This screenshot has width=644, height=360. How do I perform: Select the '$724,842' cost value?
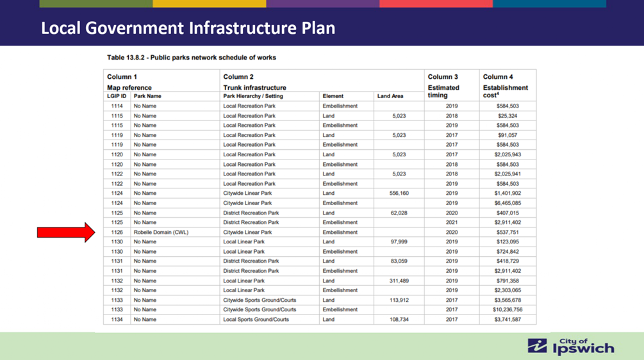(508, 252)
